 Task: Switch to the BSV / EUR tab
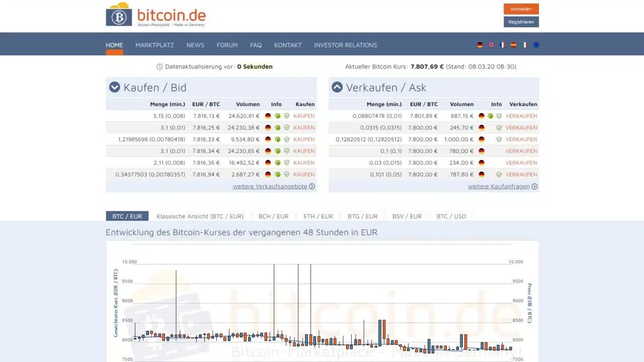pos(407,216)
